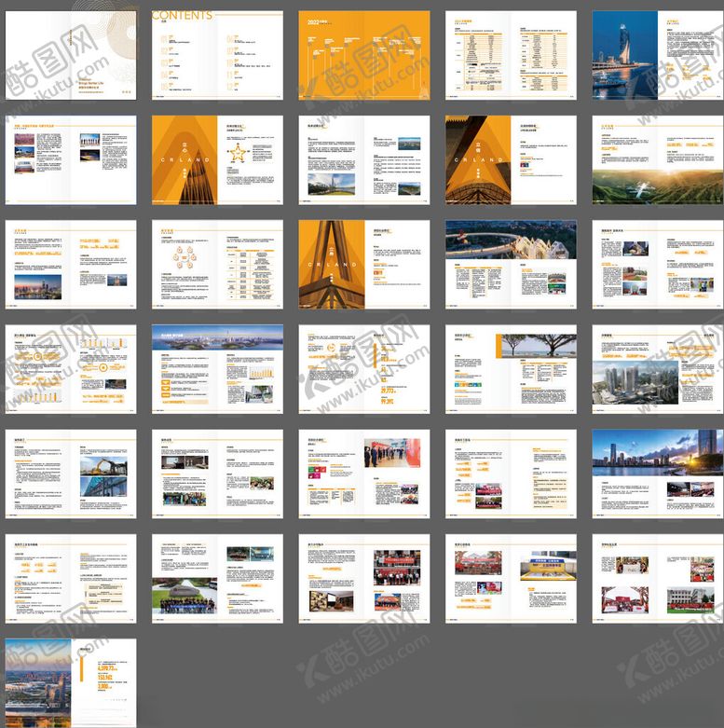Open the spread with the hexagon ring diagram
Screen dimensions: 724x728
click(x=217, y=265)
